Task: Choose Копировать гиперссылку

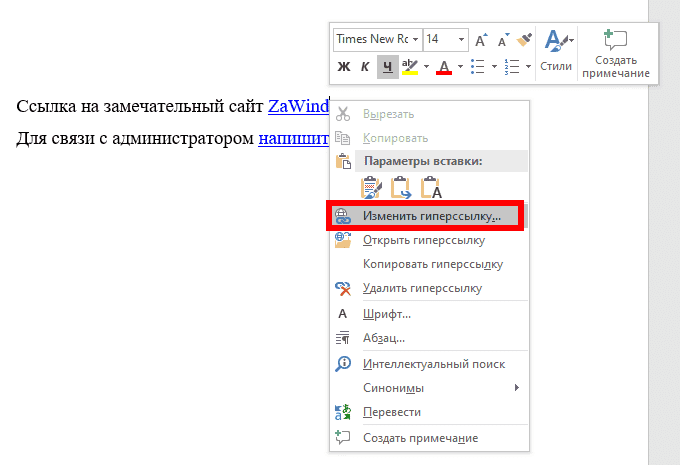Action: (432, 264)
